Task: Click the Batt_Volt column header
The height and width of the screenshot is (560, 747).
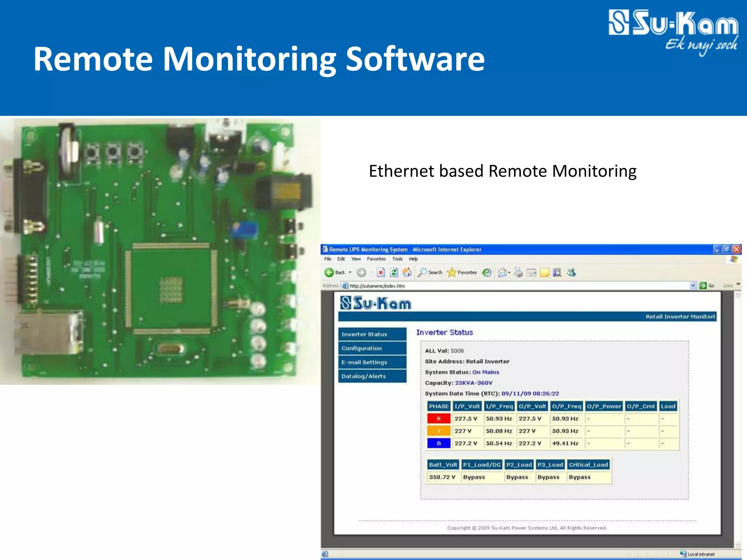Action: (x=443, y=464)
